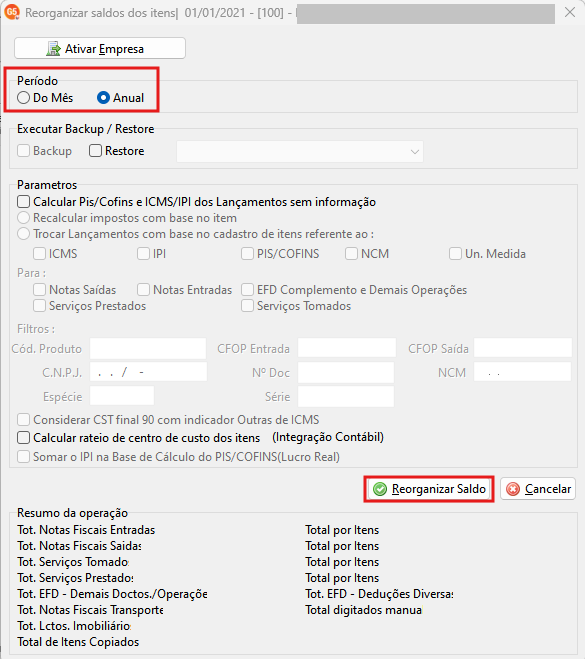585x659 pixels.
Task: Click the red X icon on Cancelar
Action: tap(513, 489)
